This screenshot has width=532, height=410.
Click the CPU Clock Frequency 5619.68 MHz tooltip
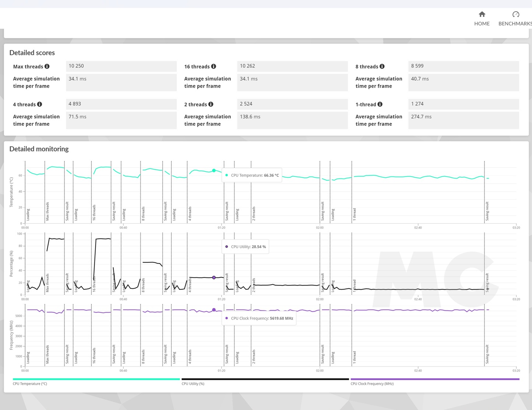(x=259, y=319)
